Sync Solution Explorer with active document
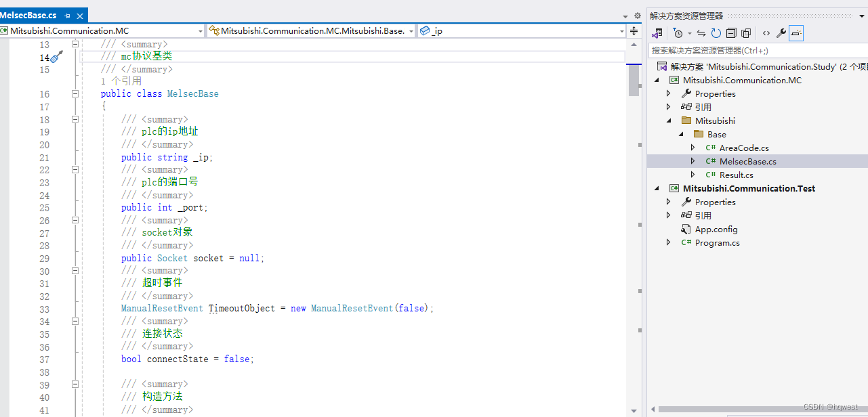The width and height of the screenshot is (868, 417). (701, 33)
